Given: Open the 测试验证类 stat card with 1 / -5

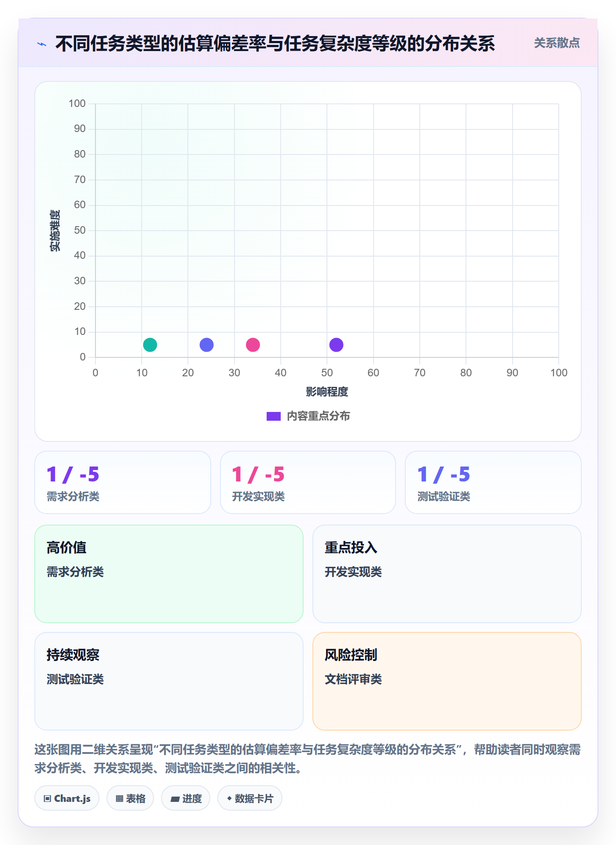Looking at the screenshot, I should pyautogui.click(x=493, y=482).
